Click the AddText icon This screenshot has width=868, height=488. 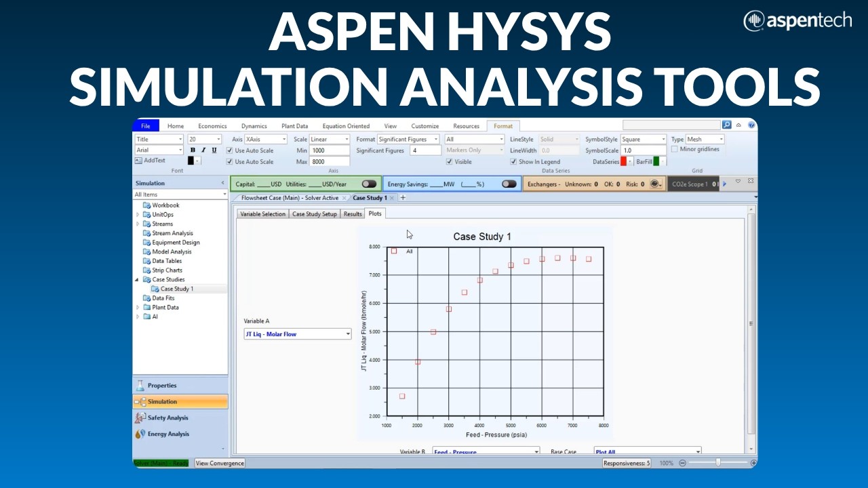138,161
